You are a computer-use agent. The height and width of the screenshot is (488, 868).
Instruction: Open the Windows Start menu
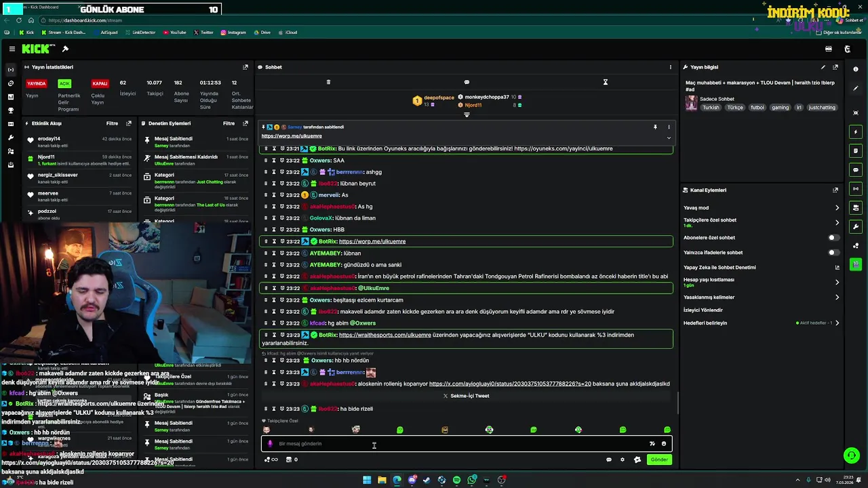367,480
